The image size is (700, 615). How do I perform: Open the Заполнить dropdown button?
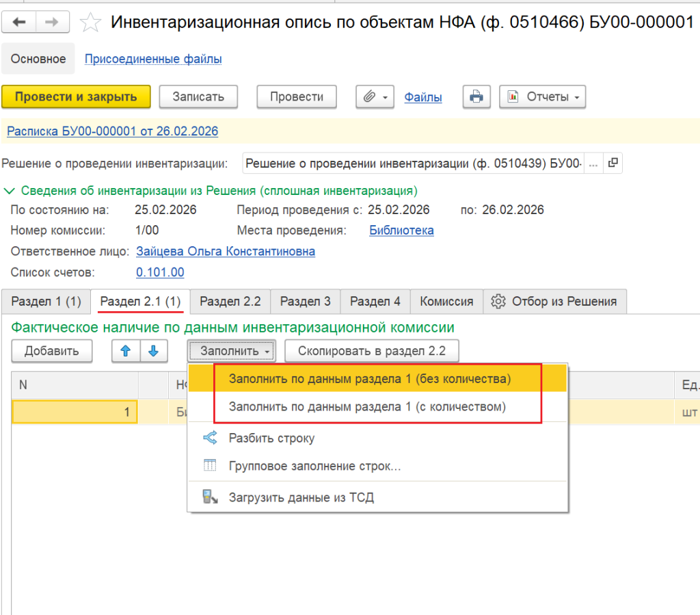coord(232,351)
